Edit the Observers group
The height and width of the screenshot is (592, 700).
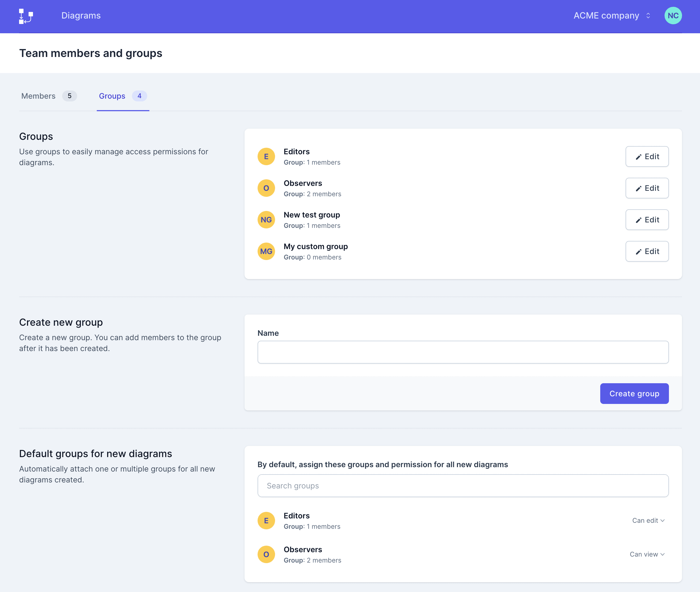[x=647, y=188]
